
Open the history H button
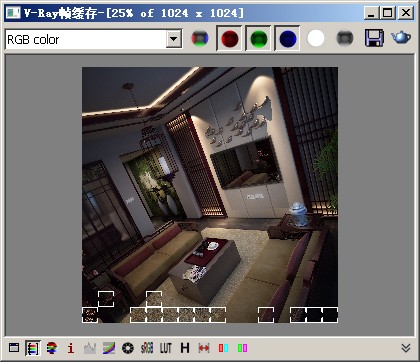pyautogui.click(x=185, y=348)
